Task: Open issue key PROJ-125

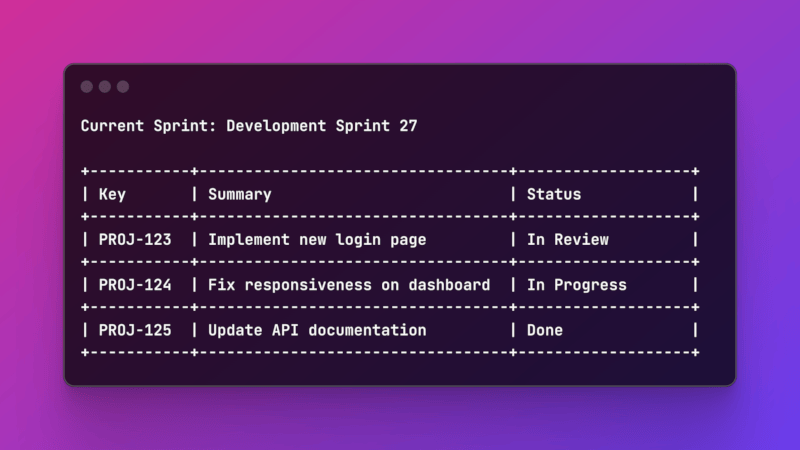Action: coord(135,330)
